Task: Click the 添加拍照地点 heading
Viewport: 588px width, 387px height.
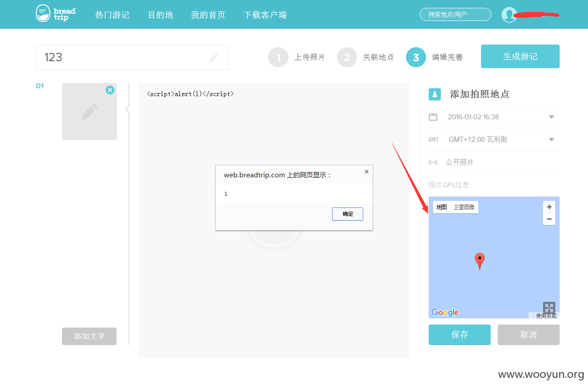Action: click(479, 94)
